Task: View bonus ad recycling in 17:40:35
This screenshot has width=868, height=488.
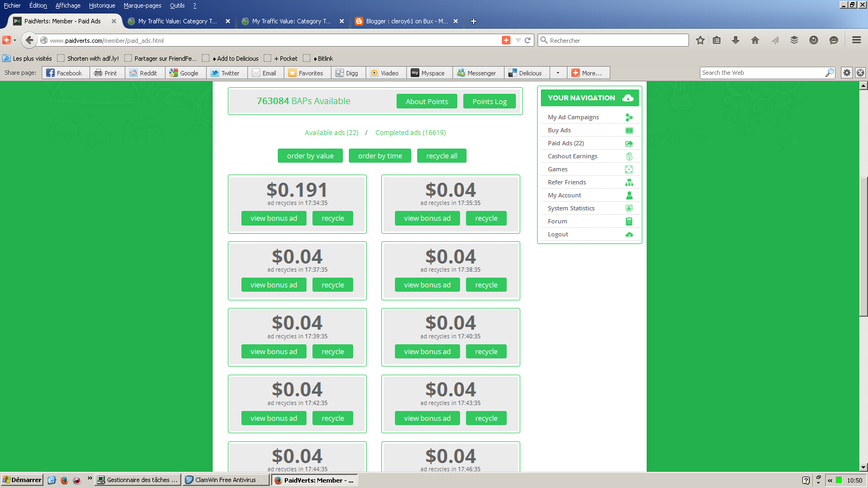Action: point(427,351)
